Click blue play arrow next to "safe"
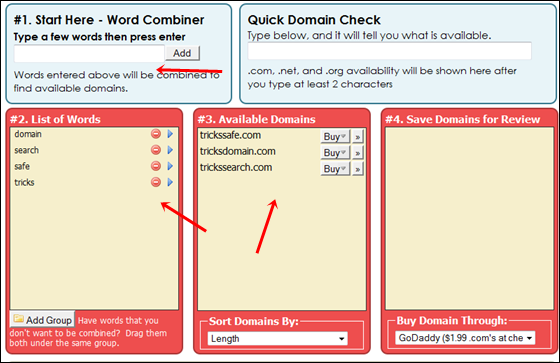The height and width of the screenshot is (363, 560). click(x=170, y=166)
